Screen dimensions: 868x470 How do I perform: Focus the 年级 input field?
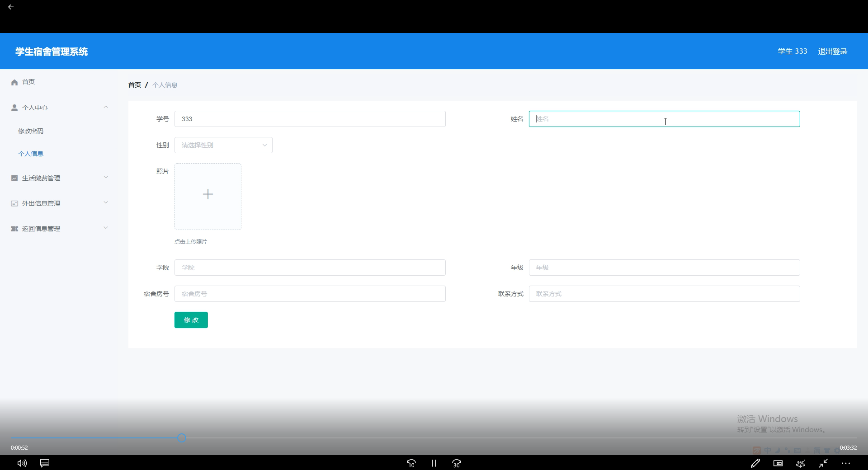(665, 268)
